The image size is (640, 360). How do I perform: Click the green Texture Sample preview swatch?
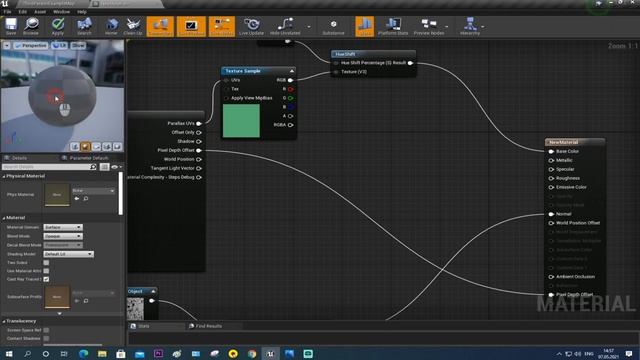(x=241, y=121)
